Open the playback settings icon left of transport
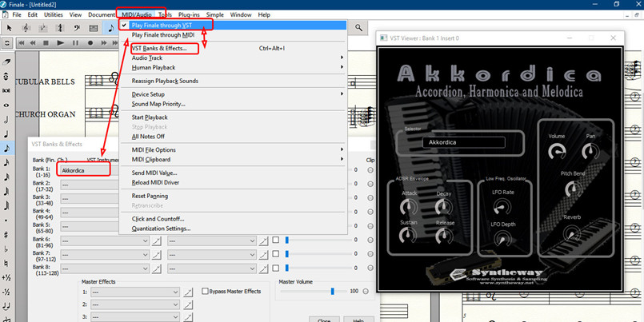This screenshot has height=322, width=644. (x=8, y=42)
